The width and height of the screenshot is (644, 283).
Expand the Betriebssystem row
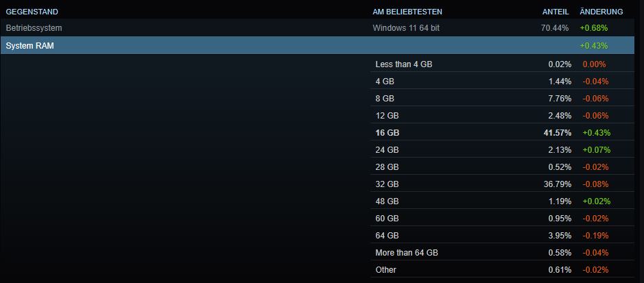pyautogui.click(x=318, y=28)
